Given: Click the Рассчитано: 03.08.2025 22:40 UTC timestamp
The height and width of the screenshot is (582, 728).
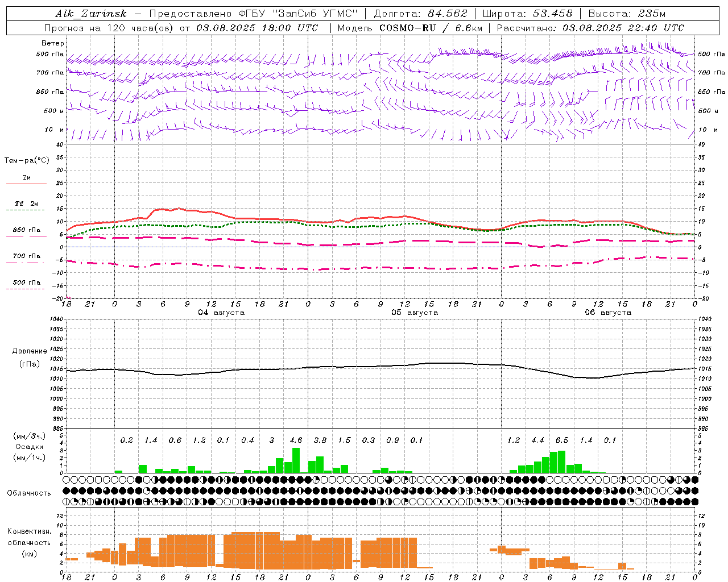Looking at the screenshot, I should click(x=590, y=28).
